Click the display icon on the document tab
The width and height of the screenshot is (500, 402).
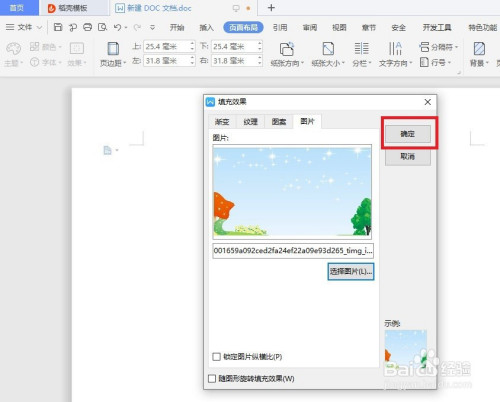pos(236,8)
